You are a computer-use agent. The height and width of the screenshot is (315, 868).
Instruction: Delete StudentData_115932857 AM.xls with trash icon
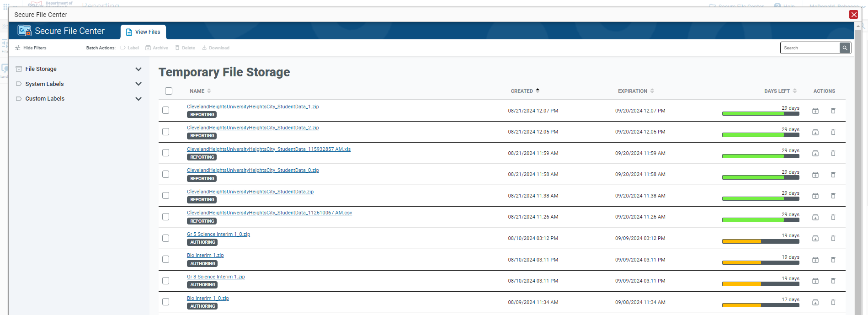click(833, 154)
